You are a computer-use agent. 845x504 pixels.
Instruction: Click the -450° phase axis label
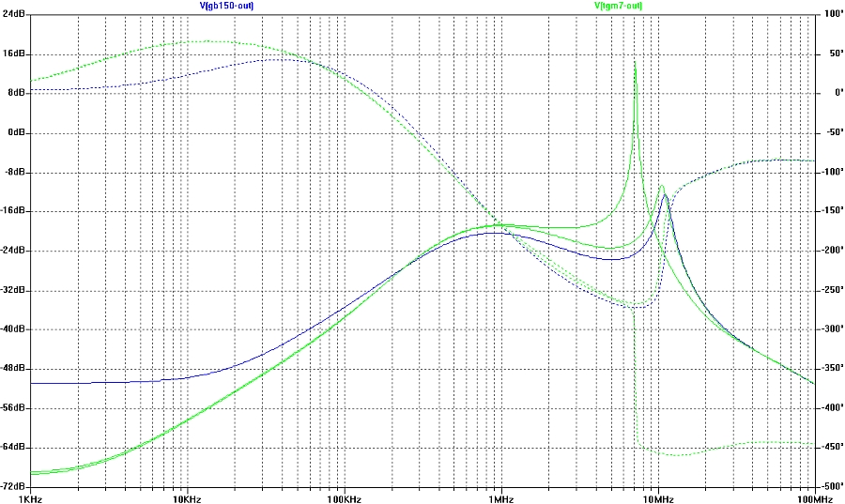[833, 448]
